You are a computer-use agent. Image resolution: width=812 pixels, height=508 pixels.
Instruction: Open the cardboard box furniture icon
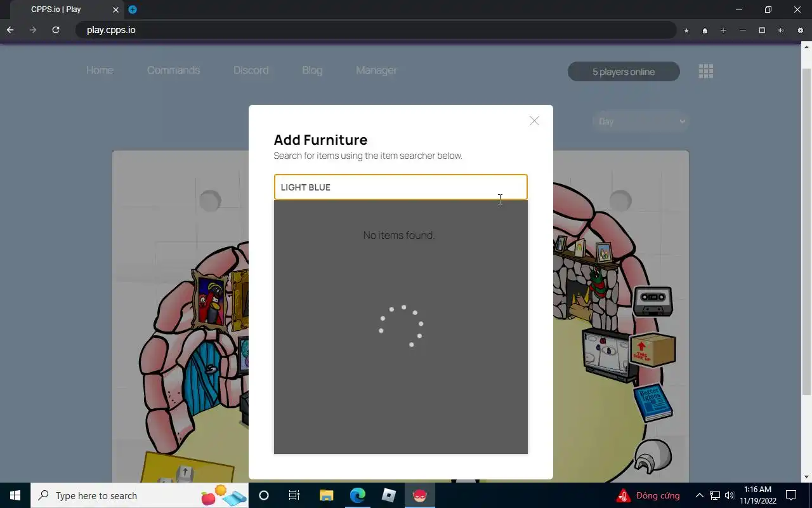coord(653,349)
